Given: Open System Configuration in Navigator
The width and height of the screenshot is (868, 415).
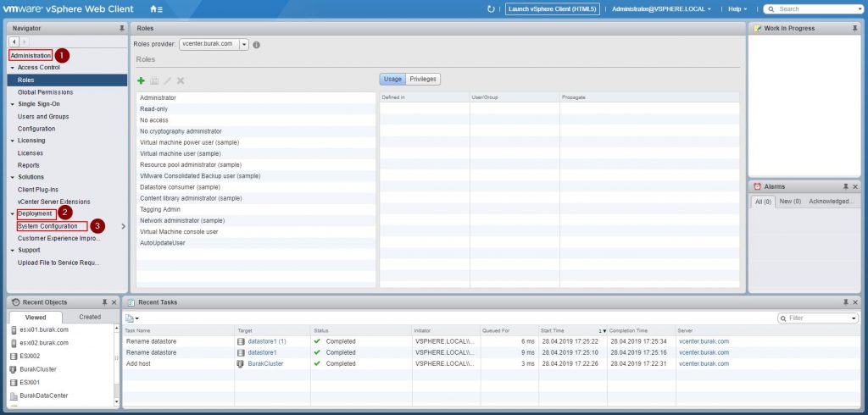Looking at the screenshot, I should 47,226.
